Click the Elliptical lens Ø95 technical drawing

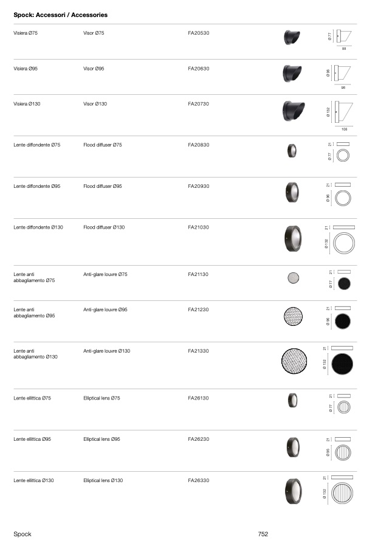tap(339, 449)
